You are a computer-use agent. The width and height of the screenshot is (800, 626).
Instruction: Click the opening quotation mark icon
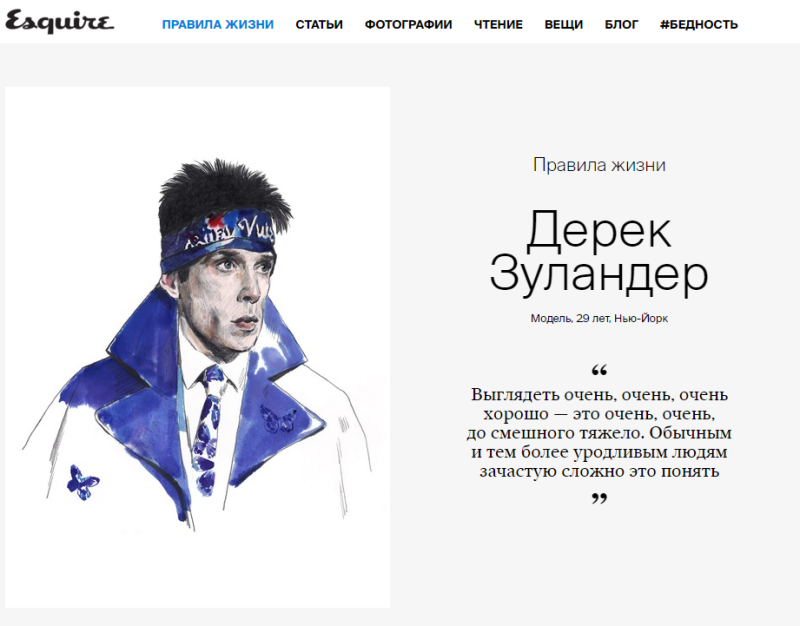(x=599, y=370)
